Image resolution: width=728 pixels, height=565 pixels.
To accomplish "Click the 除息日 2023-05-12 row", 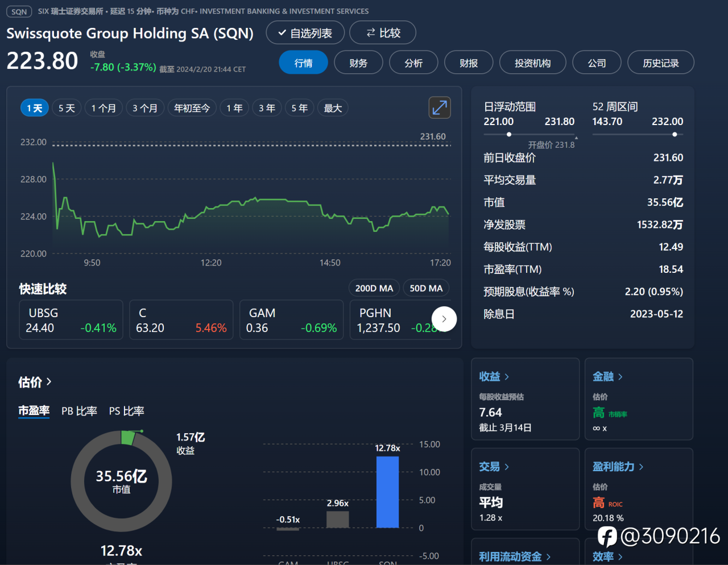I will [584, 314].
